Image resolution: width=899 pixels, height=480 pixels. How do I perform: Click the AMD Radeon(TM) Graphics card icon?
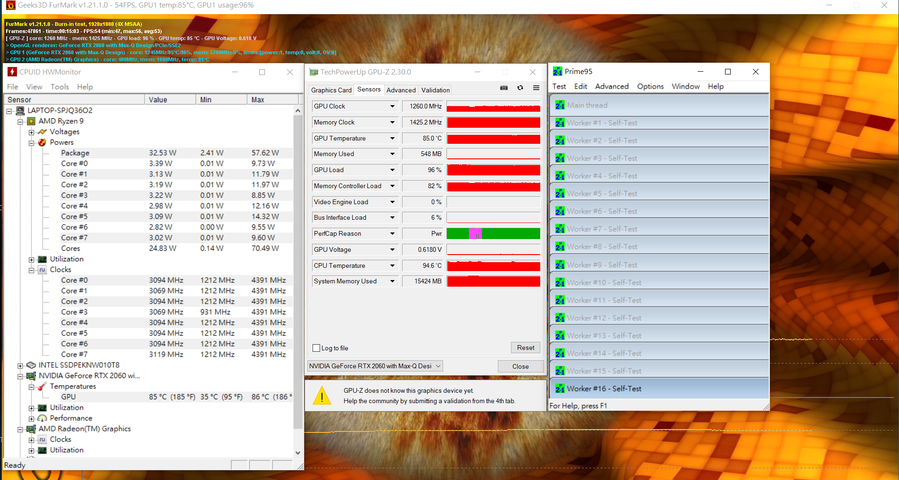point(32,429)
